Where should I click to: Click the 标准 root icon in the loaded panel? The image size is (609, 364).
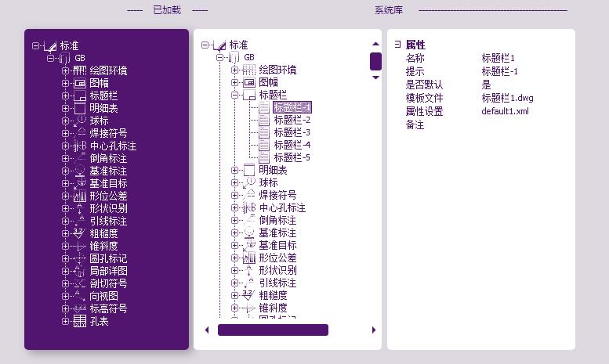click(x=50, y=45)
